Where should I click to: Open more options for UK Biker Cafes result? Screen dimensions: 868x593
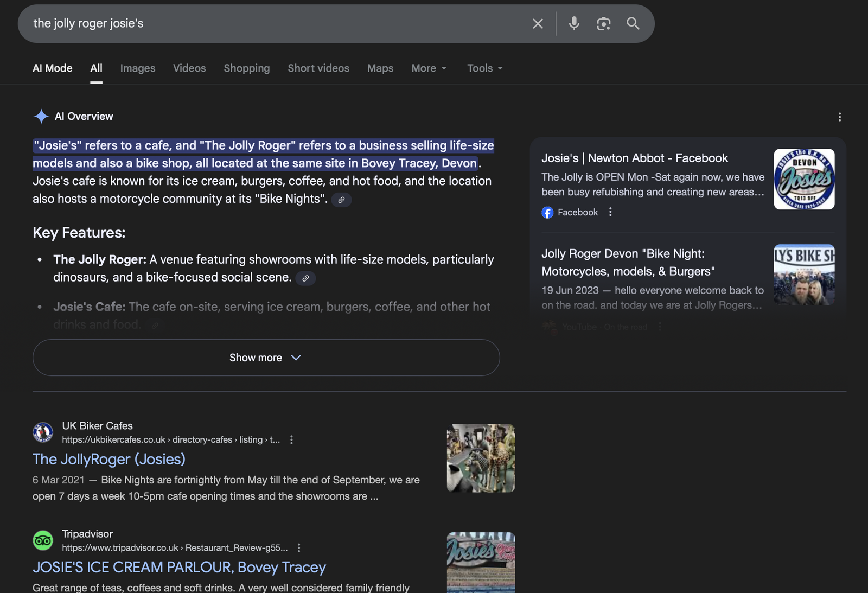point(292,440)
